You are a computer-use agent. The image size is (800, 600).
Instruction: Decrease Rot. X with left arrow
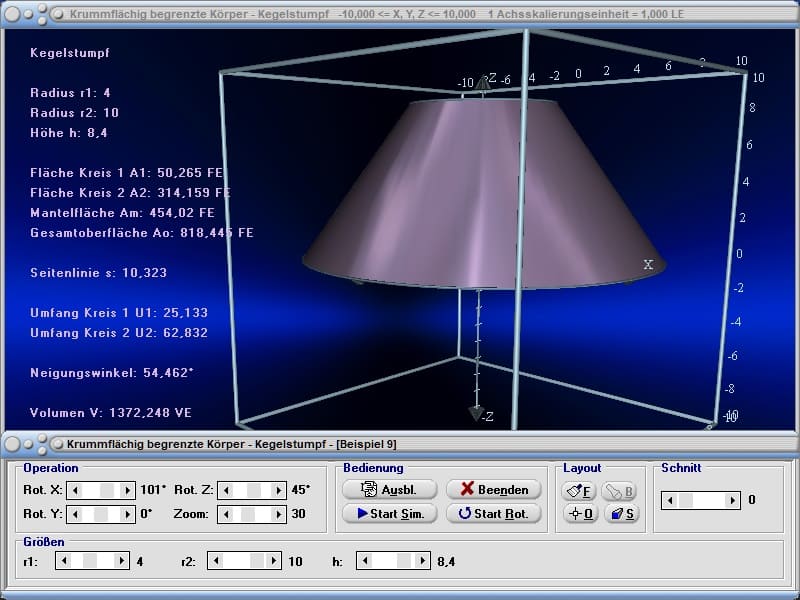[x=75, y=490]
